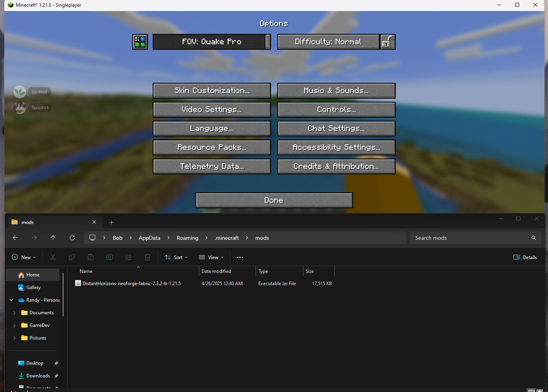Screen dimensions: 548x392
Task: Click the Copy icon in Explorer toolbar
Action: click(72, 258)
